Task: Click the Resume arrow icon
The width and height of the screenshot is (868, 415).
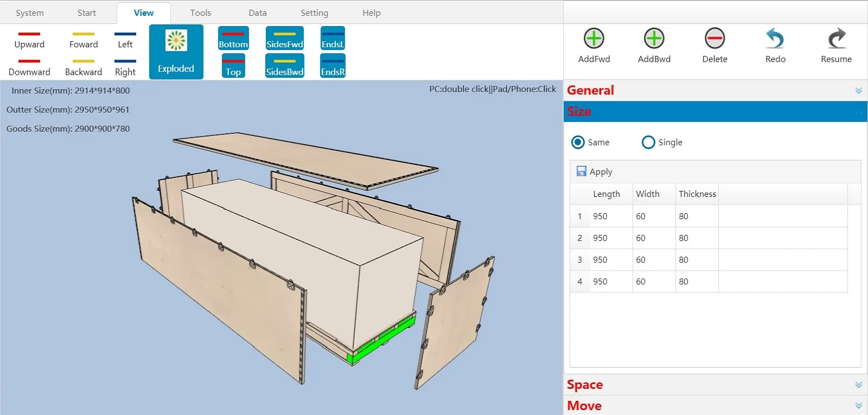Action: (836, 39)
